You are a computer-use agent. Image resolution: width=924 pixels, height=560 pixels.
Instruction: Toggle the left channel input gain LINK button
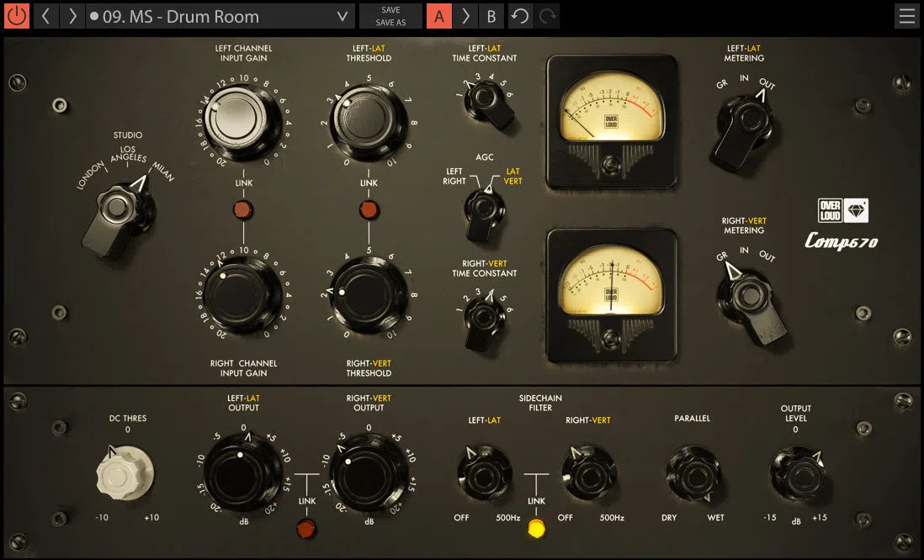[x=243, y=210]
